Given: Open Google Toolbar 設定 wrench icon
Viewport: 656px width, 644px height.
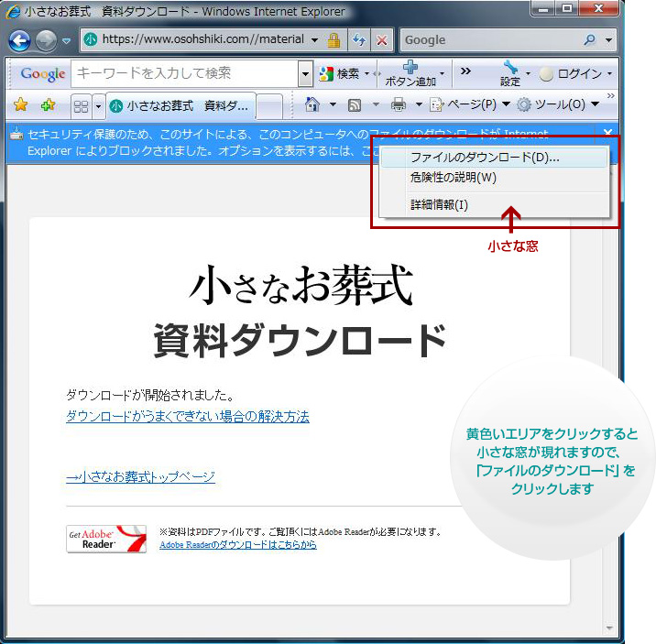Looking at the screenshot, I should 510,67.
